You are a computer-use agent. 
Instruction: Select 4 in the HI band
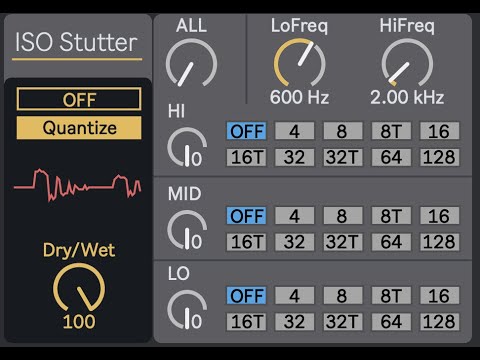click(294, 131)
